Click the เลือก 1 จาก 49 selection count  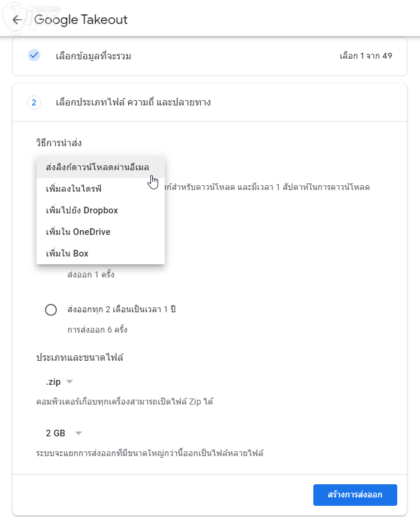[365, 56]
